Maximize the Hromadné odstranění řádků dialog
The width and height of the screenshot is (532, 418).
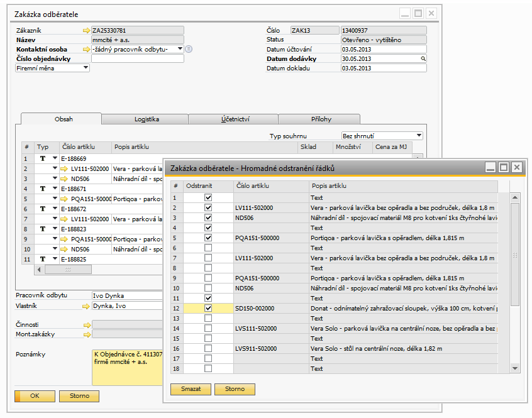(504, 167)
